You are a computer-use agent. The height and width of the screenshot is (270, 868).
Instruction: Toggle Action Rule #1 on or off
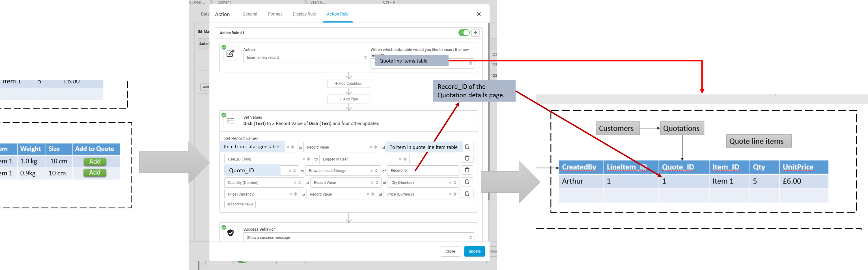pos(464,33)
